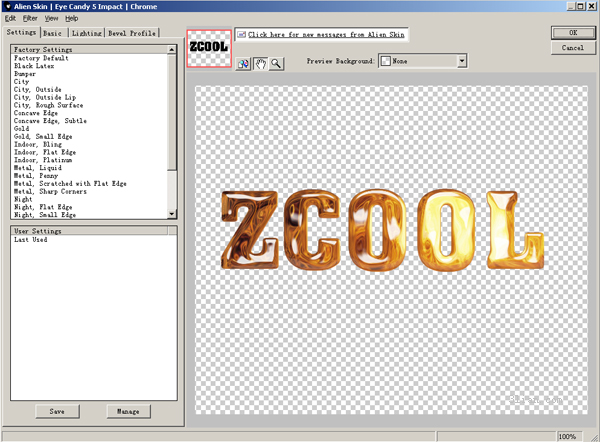
Task: Select the Gold, Small Edge preset
Action: tap(43, 136)
